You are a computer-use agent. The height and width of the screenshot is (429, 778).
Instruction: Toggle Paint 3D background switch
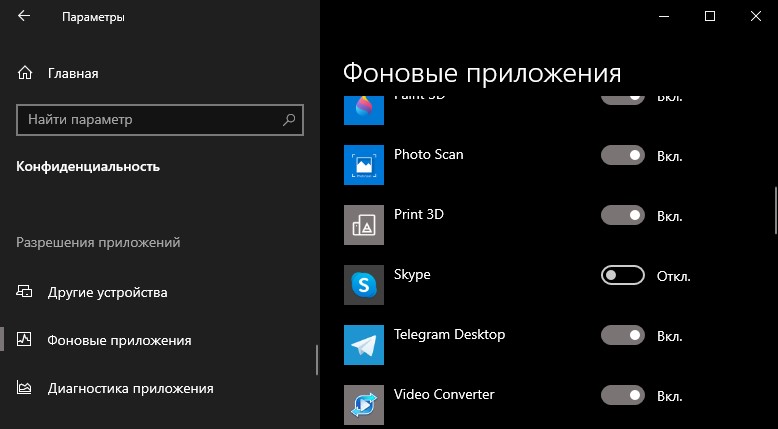coord(623,100)
